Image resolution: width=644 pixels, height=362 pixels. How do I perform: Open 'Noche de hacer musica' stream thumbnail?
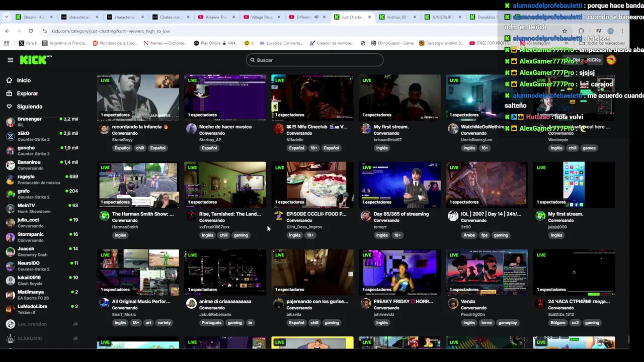click(x=225, y=98)
